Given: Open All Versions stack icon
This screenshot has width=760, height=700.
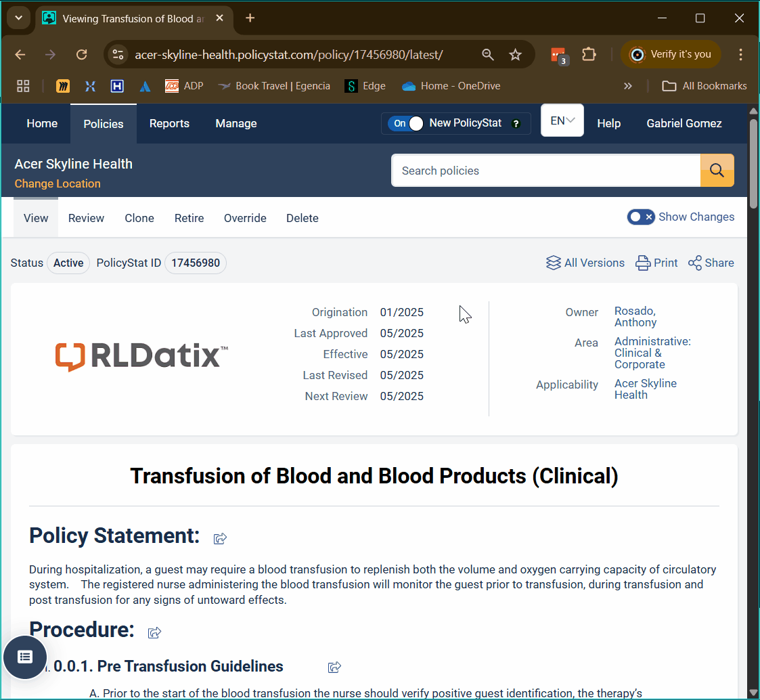Looking at the screenshot, I should tap(553, 263).
